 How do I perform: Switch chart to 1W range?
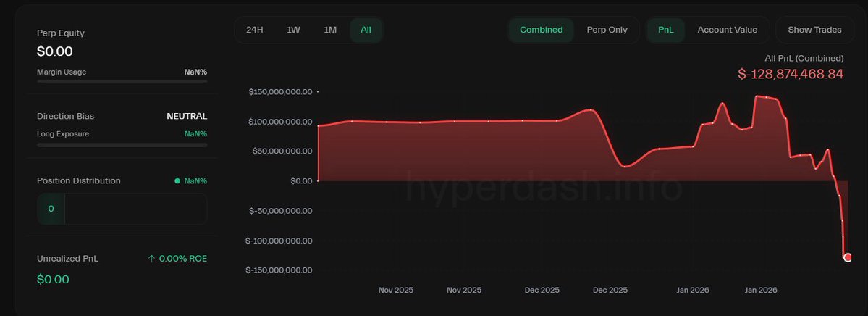pos(293,30)
